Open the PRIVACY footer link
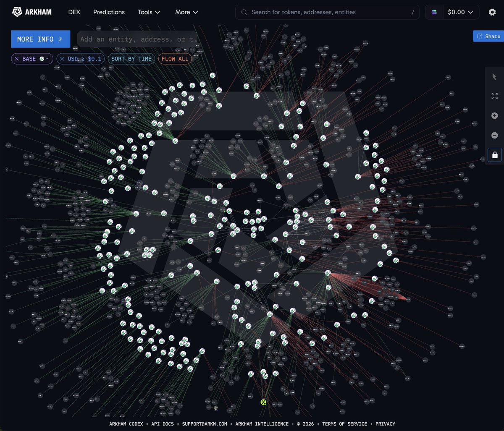Image resolution: width=504 pixels, height=431 pixels. (x=385, y=424)
